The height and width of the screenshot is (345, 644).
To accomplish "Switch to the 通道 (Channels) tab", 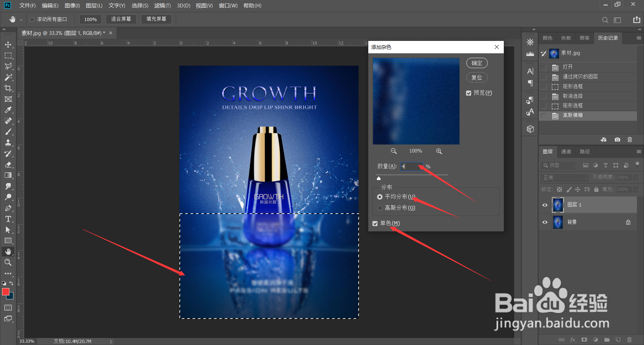I will [x=566, y=152].
